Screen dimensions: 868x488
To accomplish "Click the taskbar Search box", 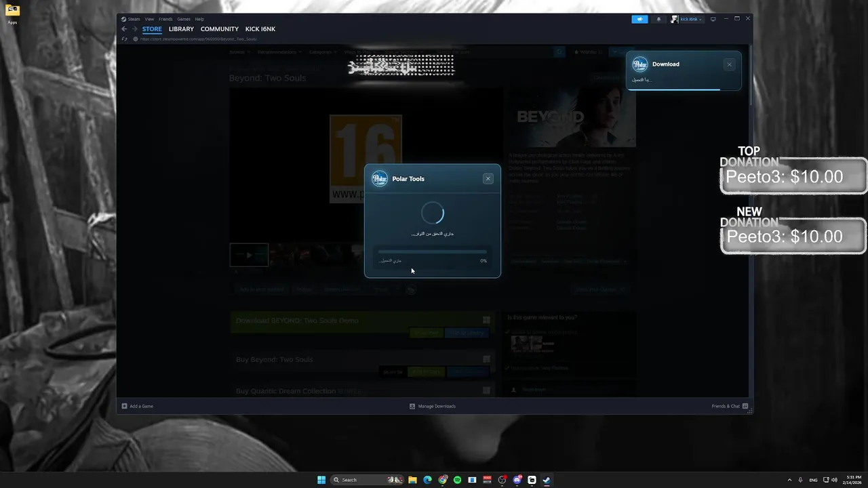I will (x=367, y=480).
